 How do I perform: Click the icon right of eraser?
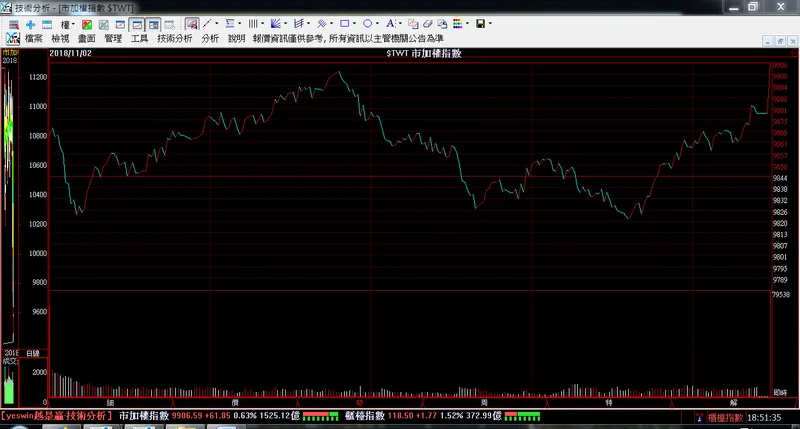[x=442, y=24]
